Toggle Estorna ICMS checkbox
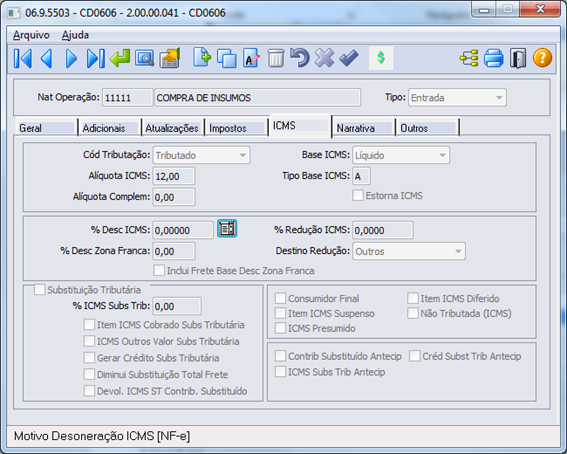This screenshot has width=567, height=454. click(358, 196)
